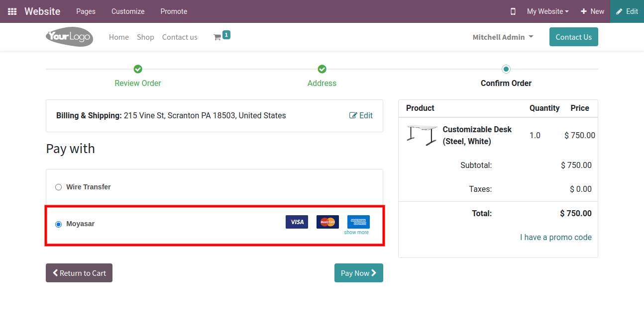The height and width of the screenshot is (332, 644).
Task: Open the apps grid menu icon
Action: 12,11
